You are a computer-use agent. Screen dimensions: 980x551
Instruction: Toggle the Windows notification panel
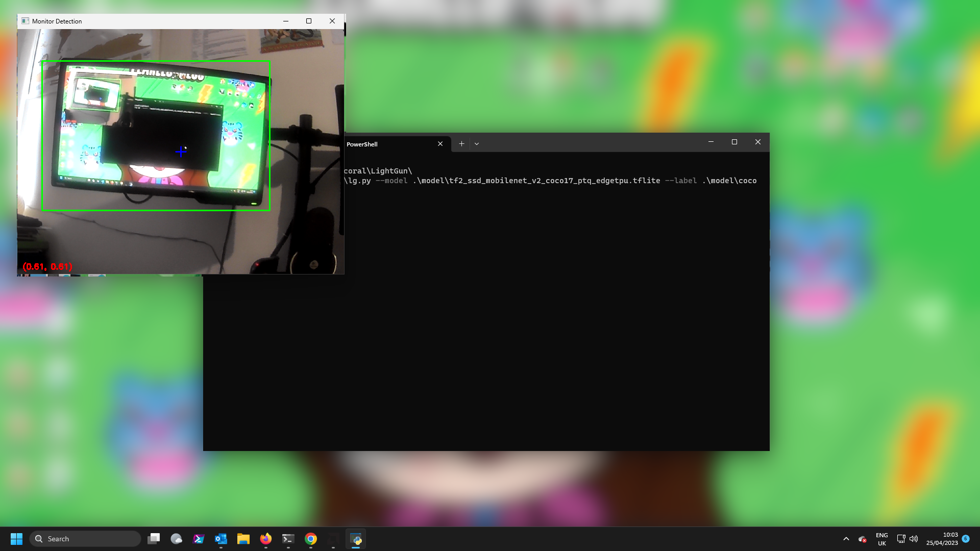coord(967,538)
